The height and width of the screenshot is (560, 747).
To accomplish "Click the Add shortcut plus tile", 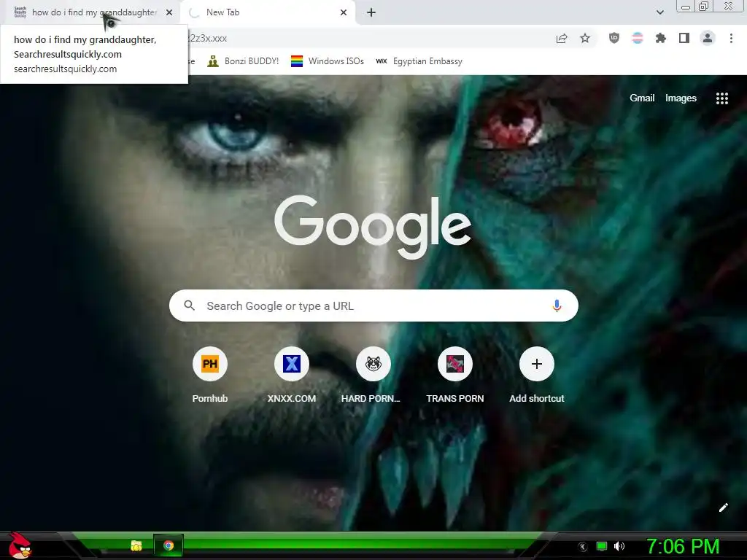I will (536, 376).
